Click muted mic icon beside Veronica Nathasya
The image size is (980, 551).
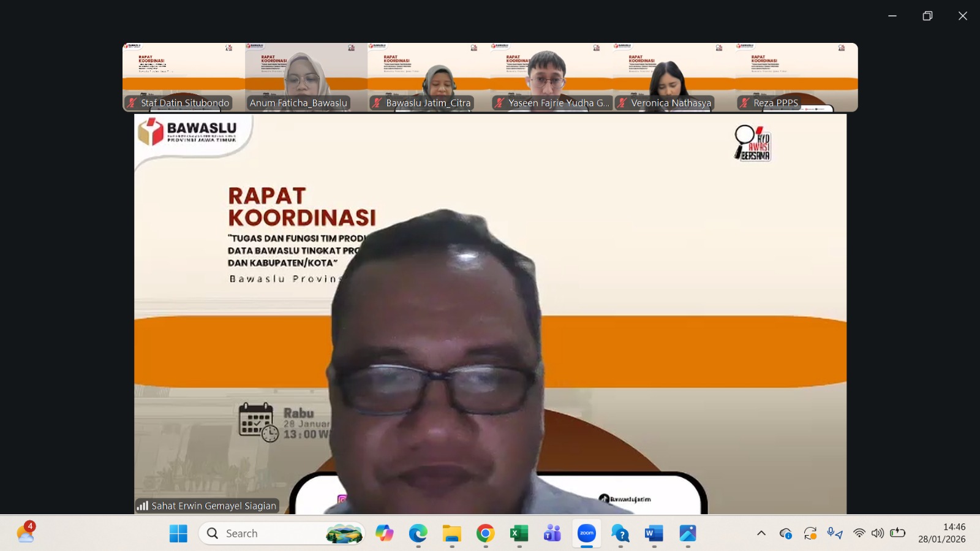tap(622, 103)
